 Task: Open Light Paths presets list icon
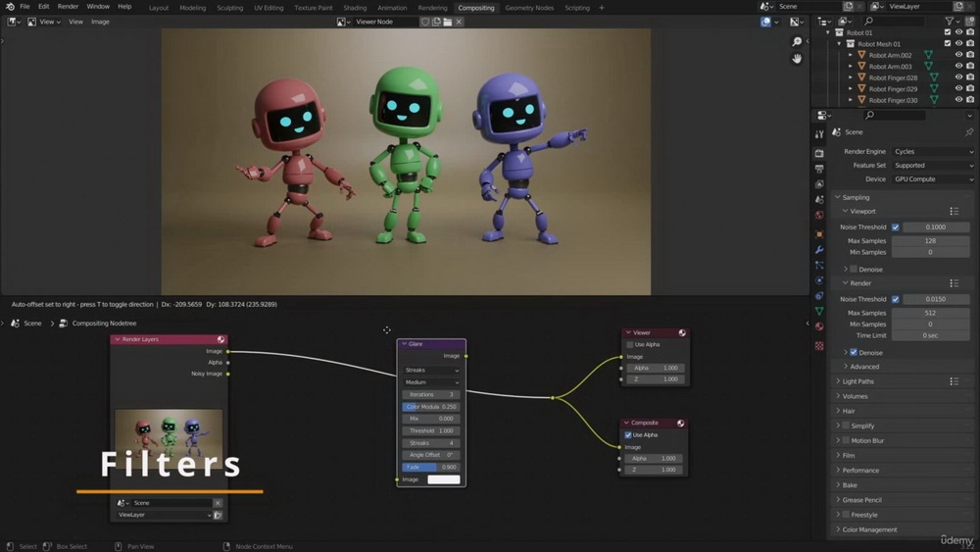coord(955,381)
